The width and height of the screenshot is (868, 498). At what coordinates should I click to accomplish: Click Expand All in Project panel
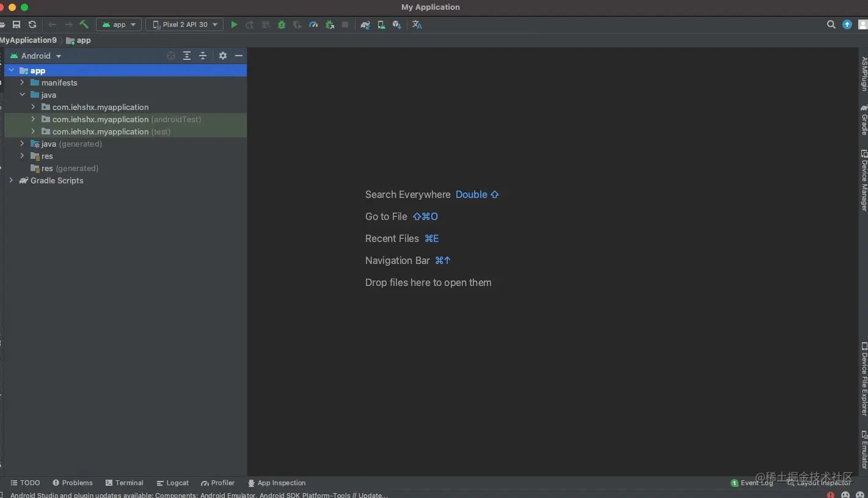click(187, 56)
